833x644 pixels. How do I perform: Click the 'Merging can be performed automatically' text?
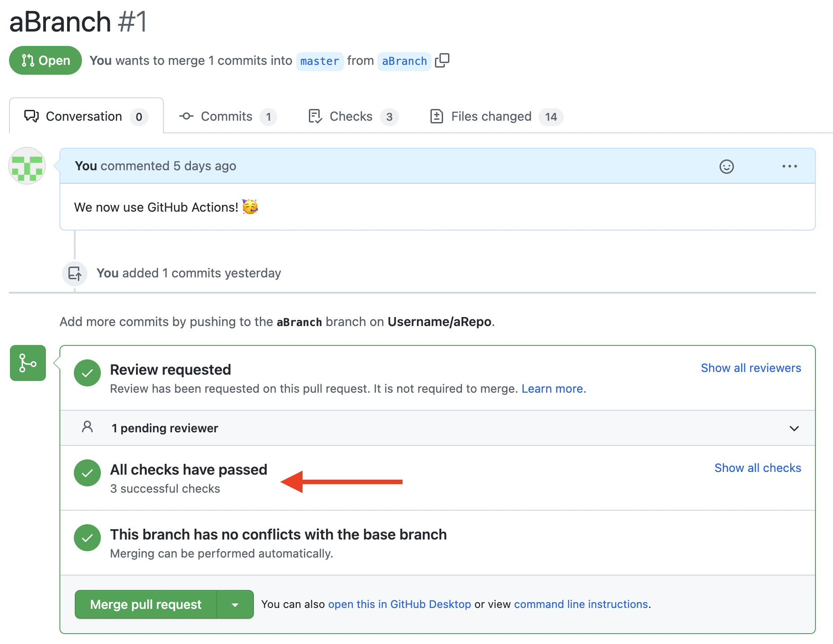222,553
